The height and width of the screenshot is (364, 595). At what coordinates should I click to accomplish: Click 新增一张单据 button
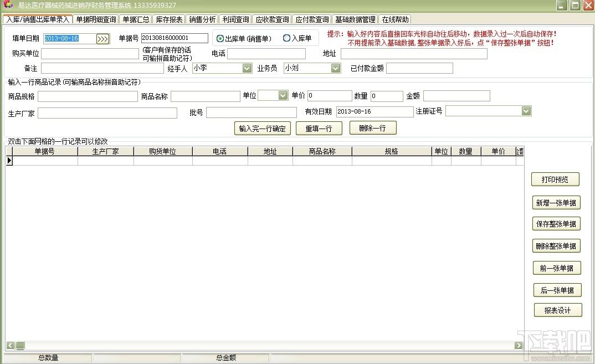click(556, 203)
